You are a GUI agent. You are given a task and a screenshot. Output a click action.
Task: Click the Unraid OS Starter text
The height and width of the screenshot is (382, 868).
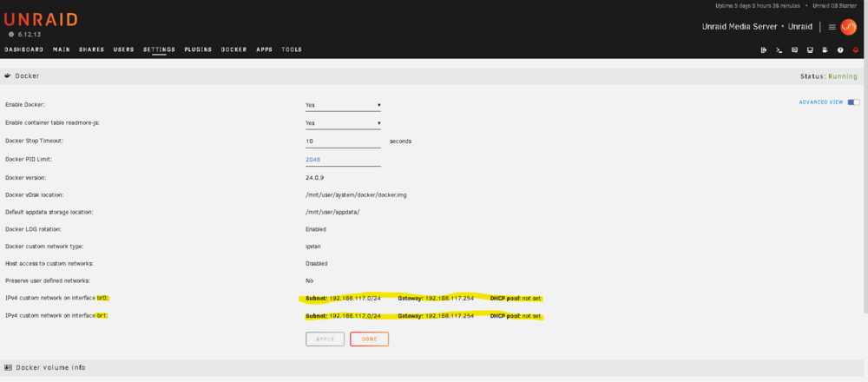coord(835,5)
